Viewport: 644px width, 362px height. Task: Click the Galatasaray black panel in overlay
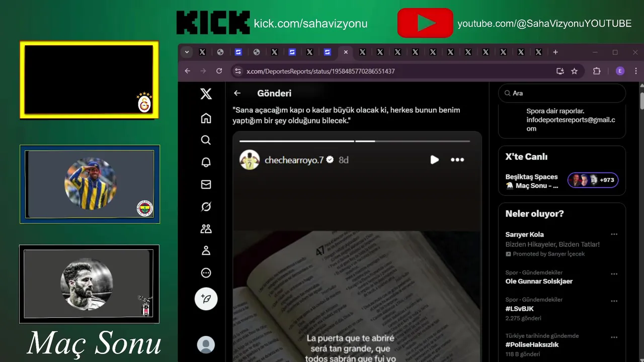pyautogui.click(x=89, y=80)
